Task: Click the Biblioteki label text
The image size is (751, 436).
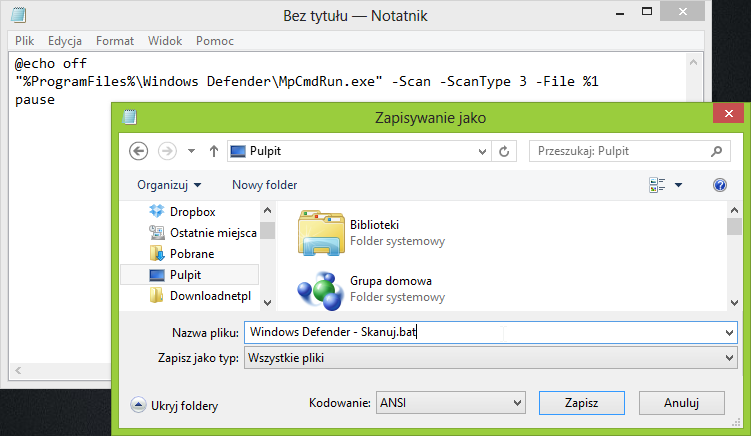Action: tap(375, 225)
